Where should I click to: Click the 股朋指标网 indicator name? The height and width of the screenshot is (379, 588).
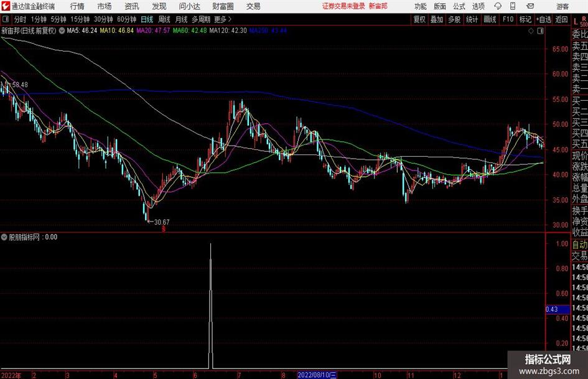[24, 237]
